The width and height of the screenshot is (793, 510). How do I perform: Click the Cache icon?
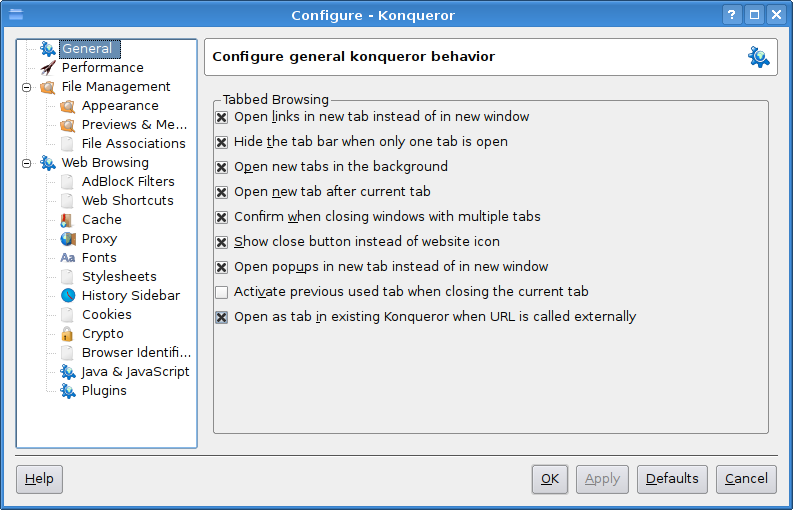click(x=67, y=220)
